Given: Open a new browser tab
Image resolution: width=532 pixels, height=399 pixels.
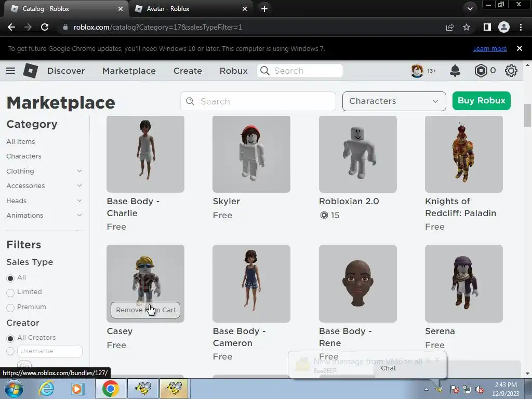Looking at the screenshot, I should [264, 9].
